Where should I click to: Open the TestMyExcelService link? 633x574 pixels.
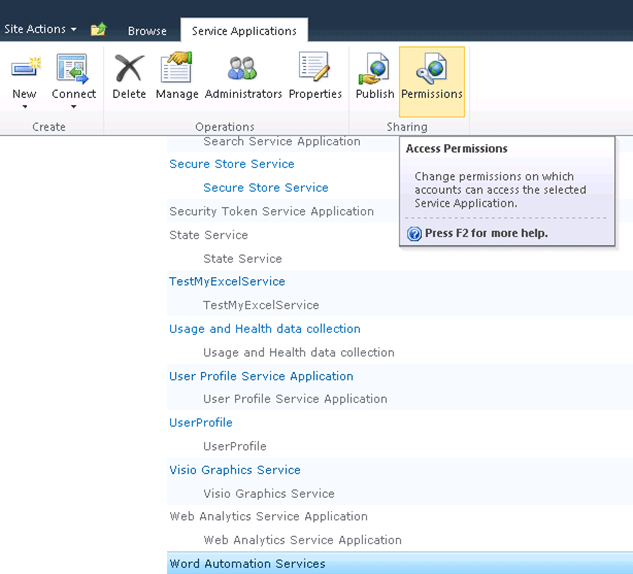click(x=227, y=281)
